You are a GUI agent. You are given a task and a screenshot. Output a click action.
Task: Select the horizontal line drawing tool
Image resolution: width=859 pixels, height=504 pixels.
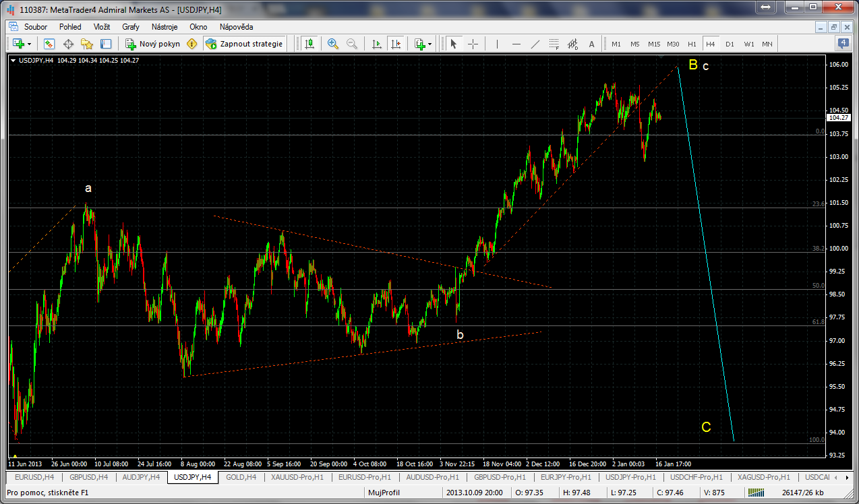516,44
